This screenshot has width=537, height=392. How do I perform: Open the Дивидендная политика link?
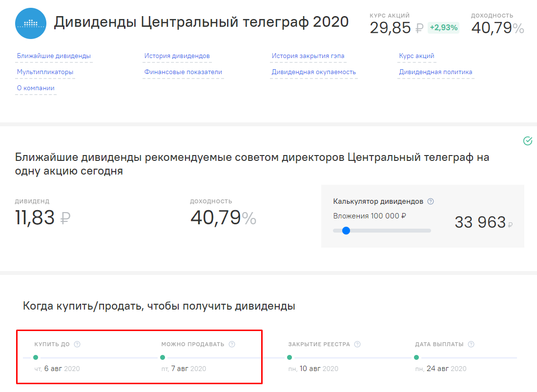tap(435, 72)
